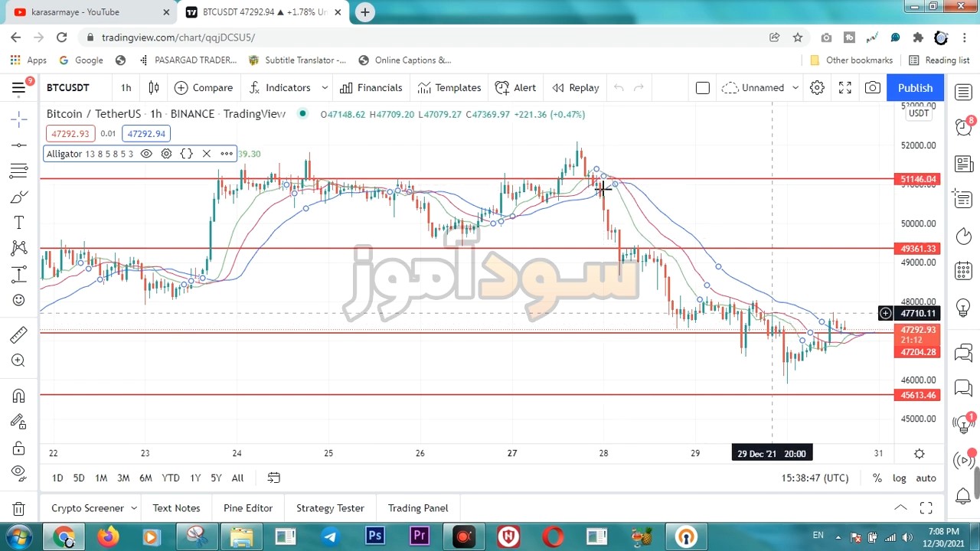Screen dimensions: 980x551
Task: Remove the Alligator indicator with the X
Action: pyautogui.click(x=206, y=154)
